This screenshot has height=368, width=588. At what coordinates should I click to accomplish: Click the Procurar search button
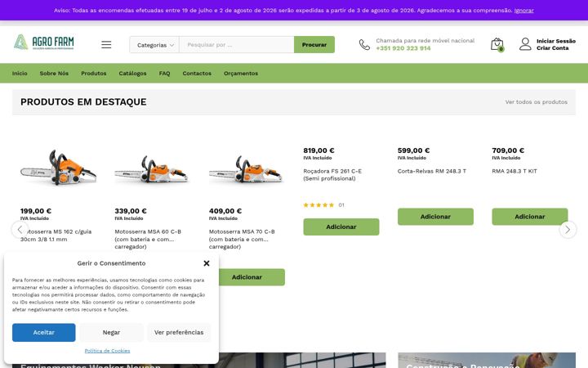[314, 45]
